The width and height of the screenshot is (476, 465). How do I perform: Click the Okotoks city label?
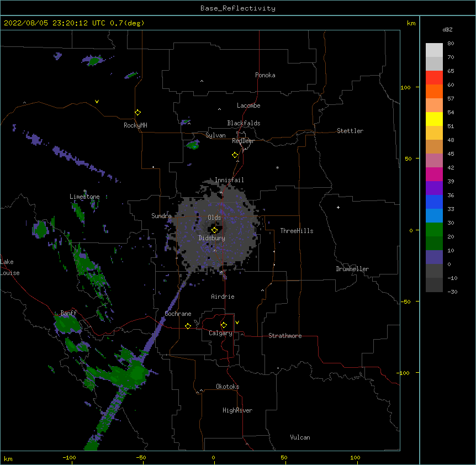point(228,387)
